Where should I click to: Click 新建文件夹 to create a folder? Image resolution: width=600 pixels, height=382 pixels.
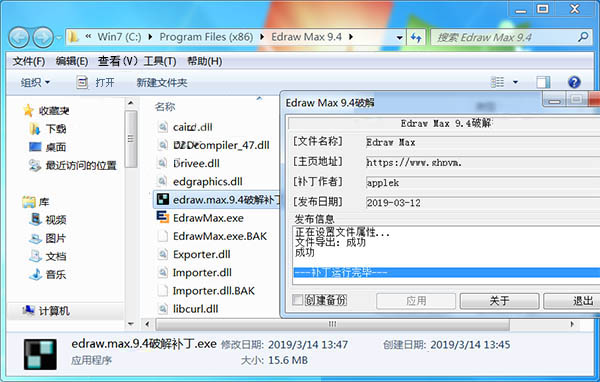click(x=162, y=82)
